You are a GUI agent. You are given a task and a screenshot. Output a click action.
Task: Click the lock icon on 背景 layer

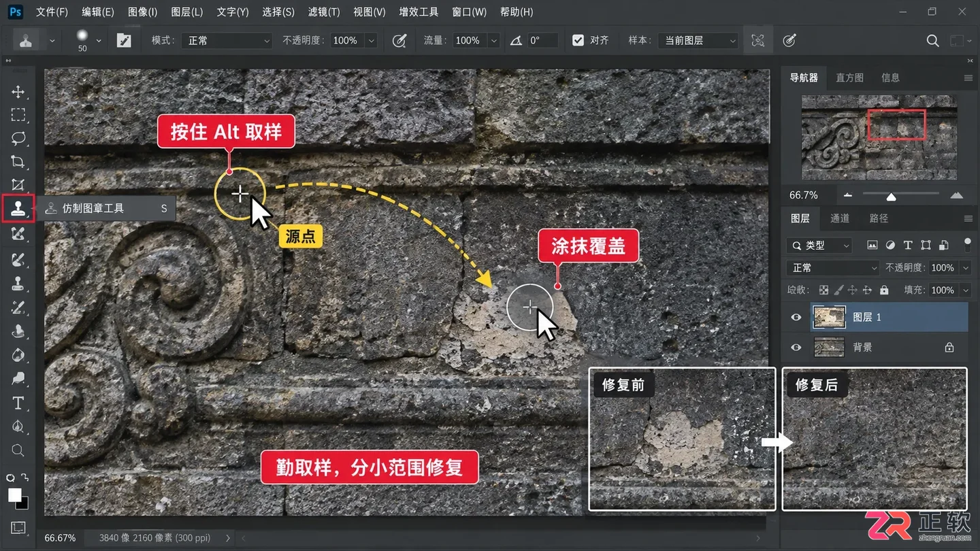949,348
